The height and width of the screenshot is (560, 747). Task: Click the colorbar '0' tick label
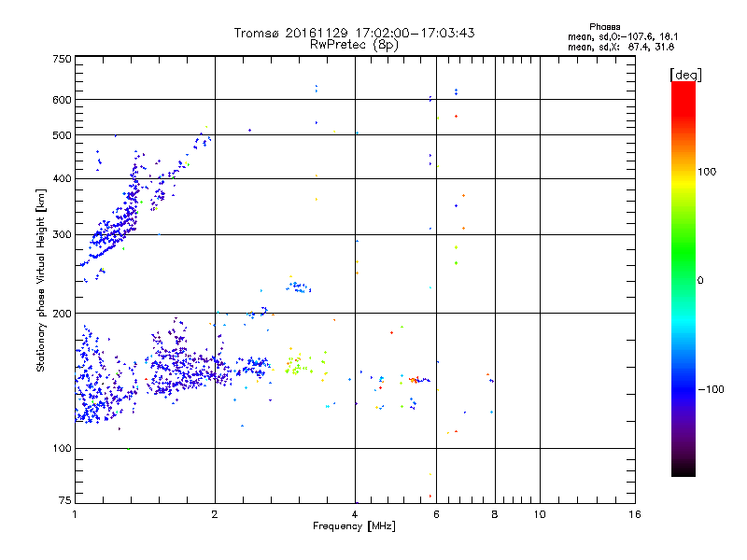click(699, 280)
